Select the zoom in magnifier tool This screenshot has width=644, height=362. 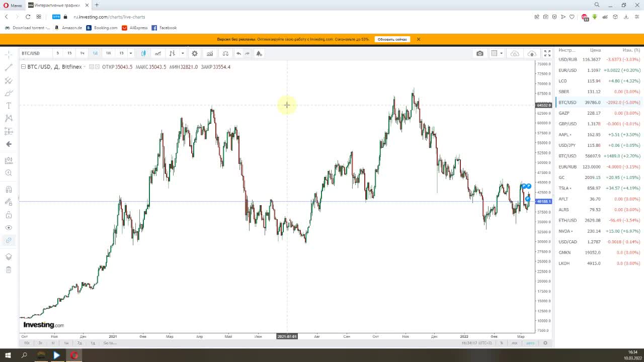(9, 173)
